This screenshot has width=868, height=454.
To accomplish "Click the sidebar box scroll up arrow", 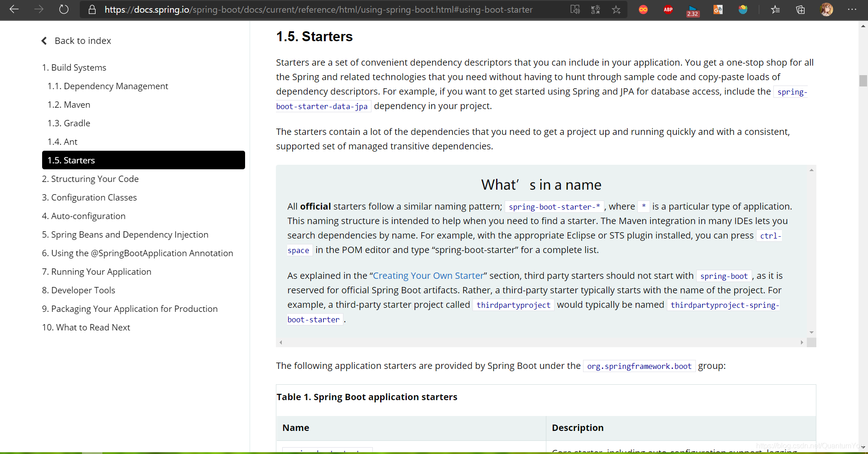I will [x=811, y=170].
